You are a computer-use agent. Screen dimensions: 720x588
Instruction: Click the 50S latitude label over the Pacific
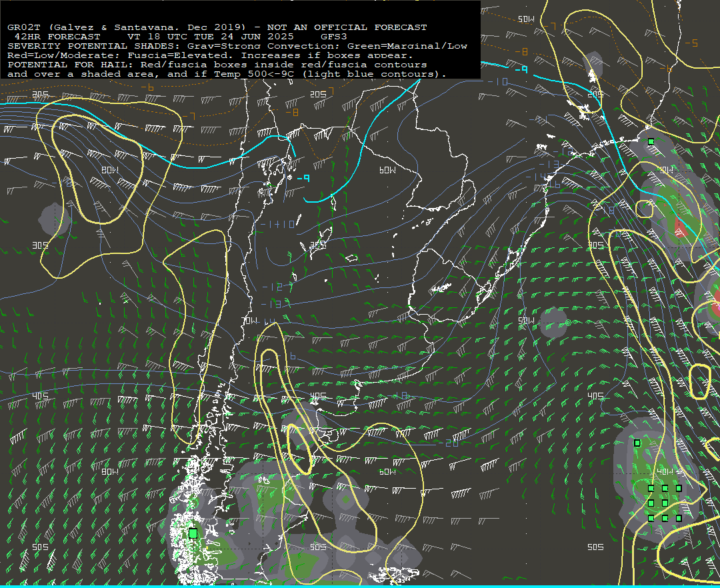(x=41, y=547)
